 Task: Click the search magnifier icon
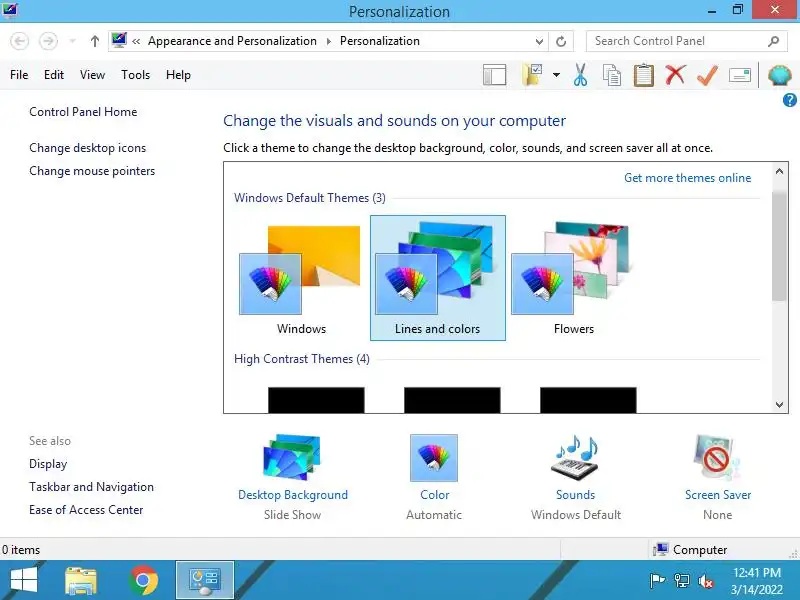click(773, 41)
